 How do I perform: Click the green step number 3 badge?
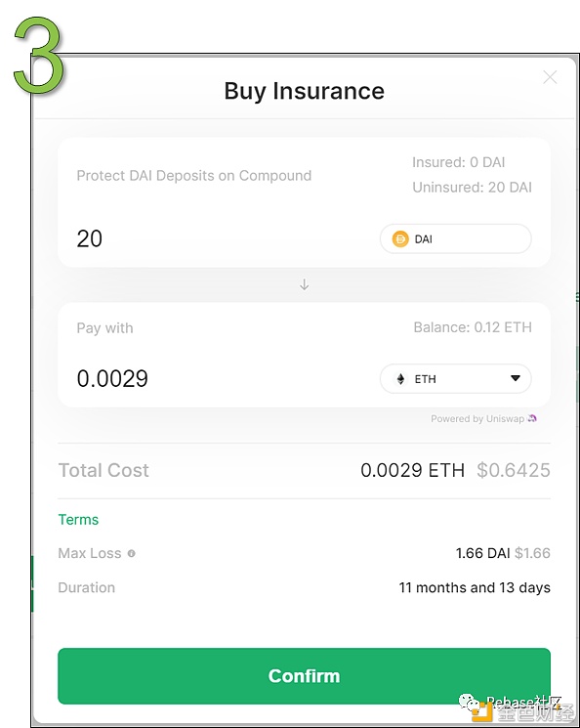coord(38,55)
